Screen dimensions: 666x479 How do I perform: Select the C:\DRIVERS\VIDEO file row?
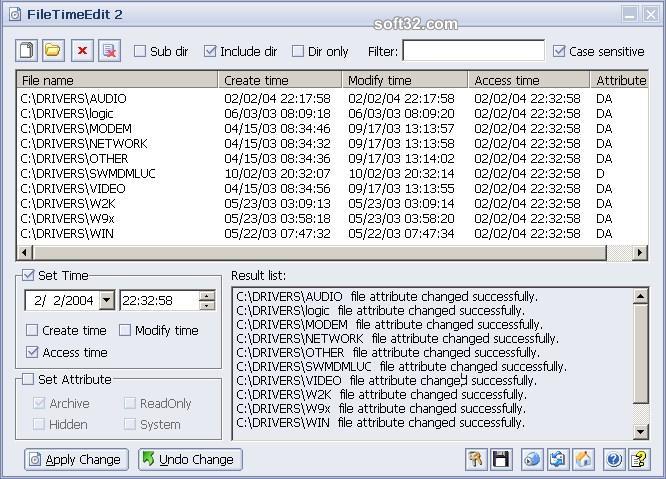332,189
